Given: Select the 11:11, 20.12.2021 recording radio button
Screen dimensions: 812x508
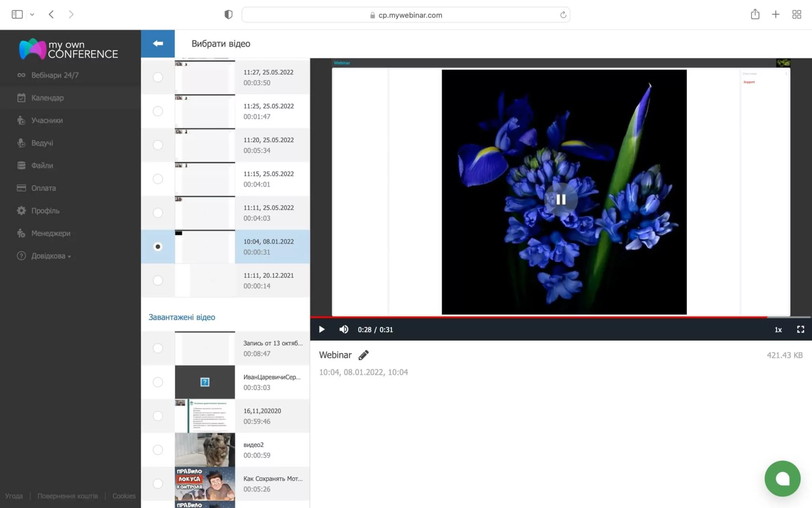Looking at the screenshot, I should [x=158, y=281].
